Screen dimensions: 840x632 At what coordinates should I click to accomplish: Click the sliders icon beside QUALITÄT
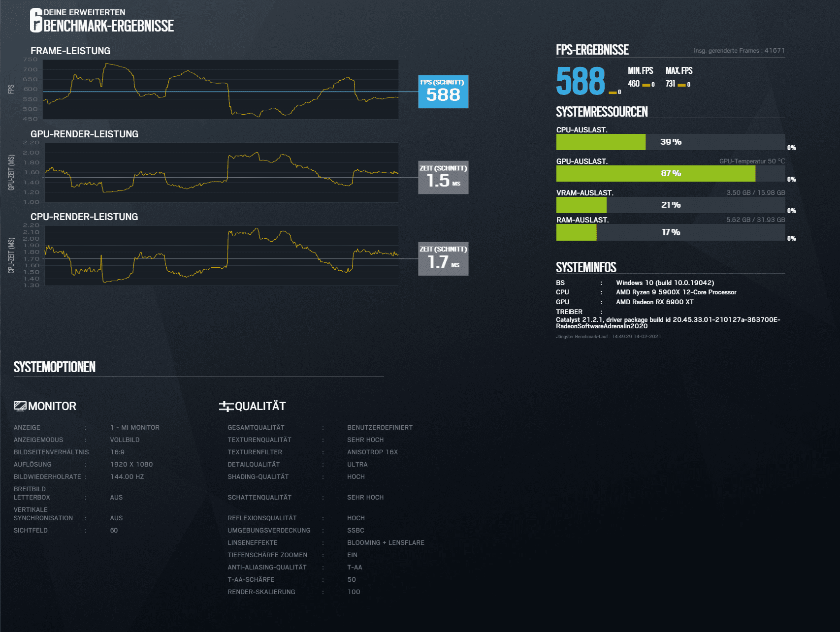(226, 406)
